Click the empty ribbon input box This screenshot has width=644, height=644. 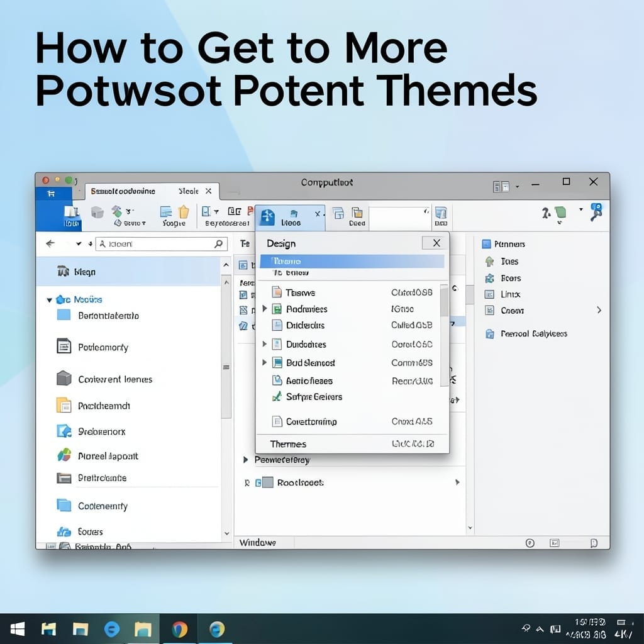coord(399,217)
